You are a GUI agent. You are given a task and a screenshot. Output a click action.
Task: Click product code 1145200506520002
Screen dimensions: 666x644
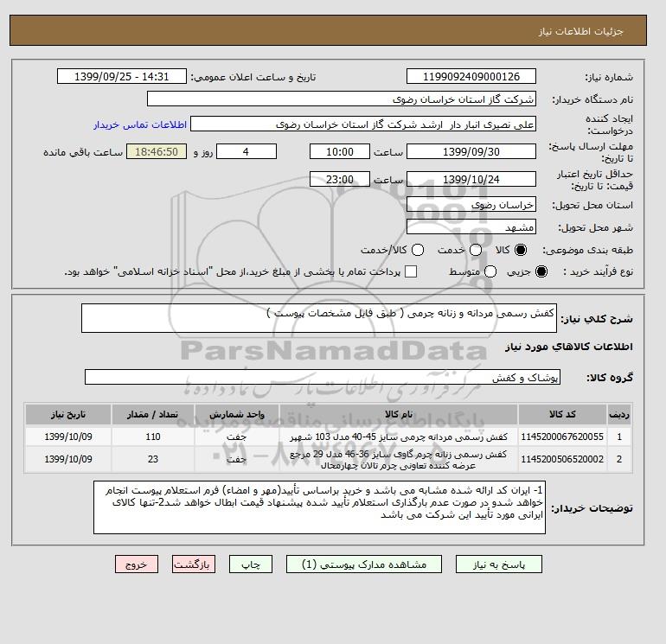[562, 459]
